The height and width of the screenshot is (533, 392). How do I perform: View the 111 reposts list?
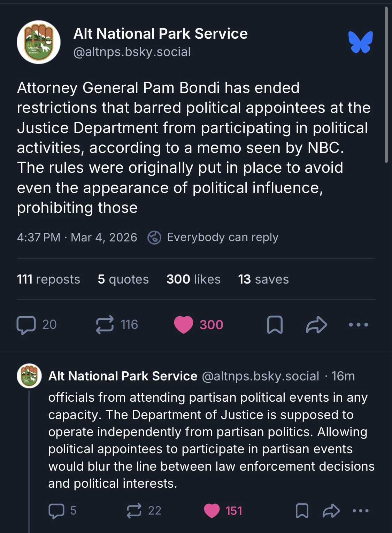pos(48,279)
